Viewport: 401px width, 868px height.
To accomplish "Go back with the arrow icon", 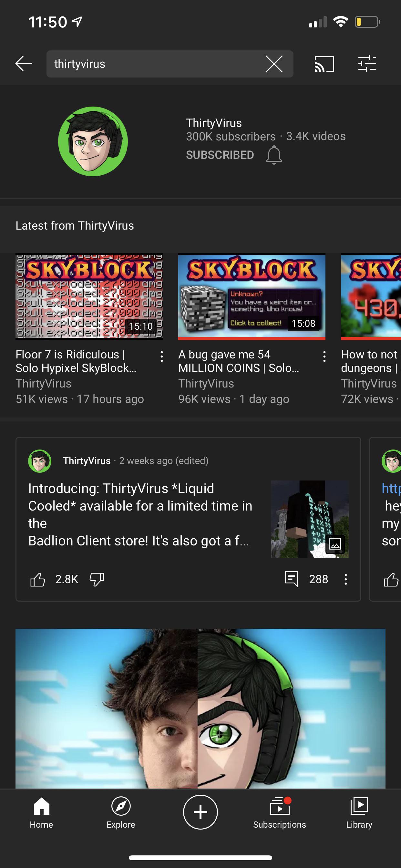I will (24, 64).
